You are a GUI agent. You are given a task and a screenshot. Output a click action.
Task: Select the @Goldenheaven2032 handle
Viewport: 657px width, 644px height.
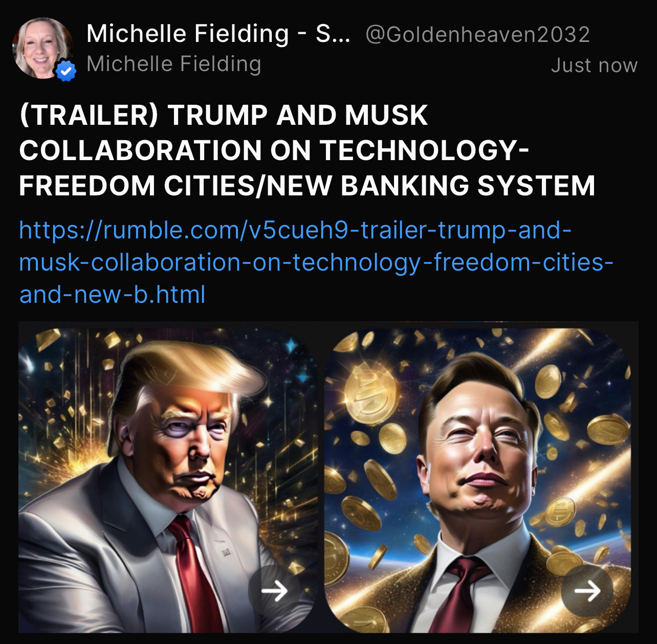(x=478, y=35)
